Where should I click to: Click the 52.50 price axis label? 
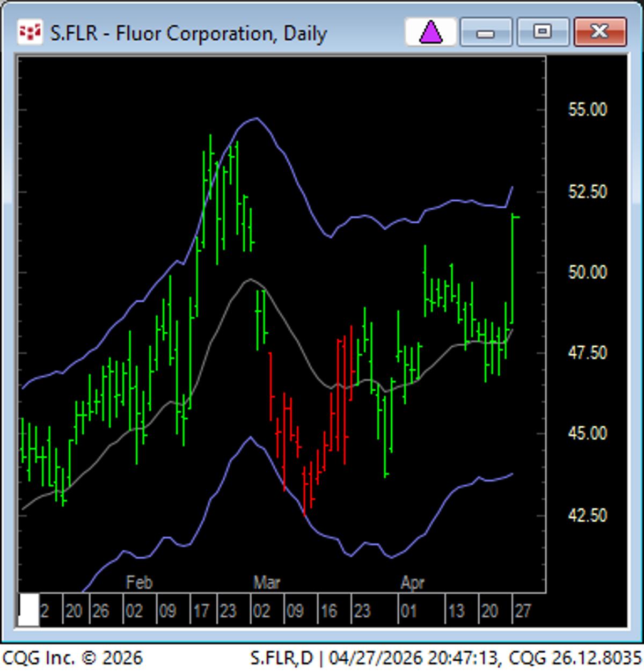[588, 191]
